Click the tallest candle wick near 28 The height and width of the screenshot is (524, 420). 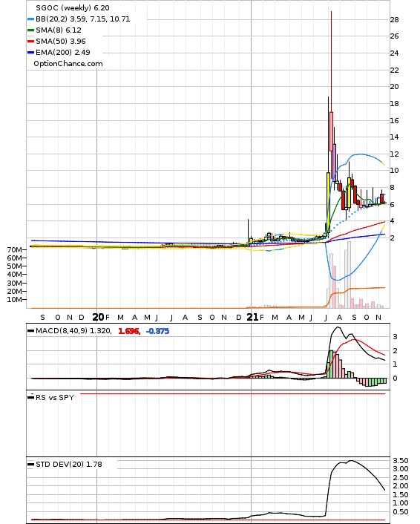(331, 62)
